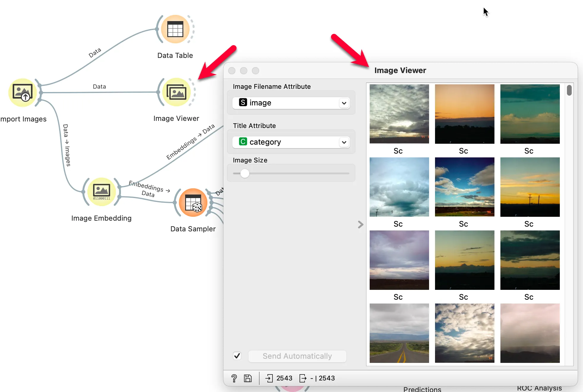Click the save image floppy disk icon
This screenshot has height=392, width=583.
pyautogui.click(x=248, y=378)
